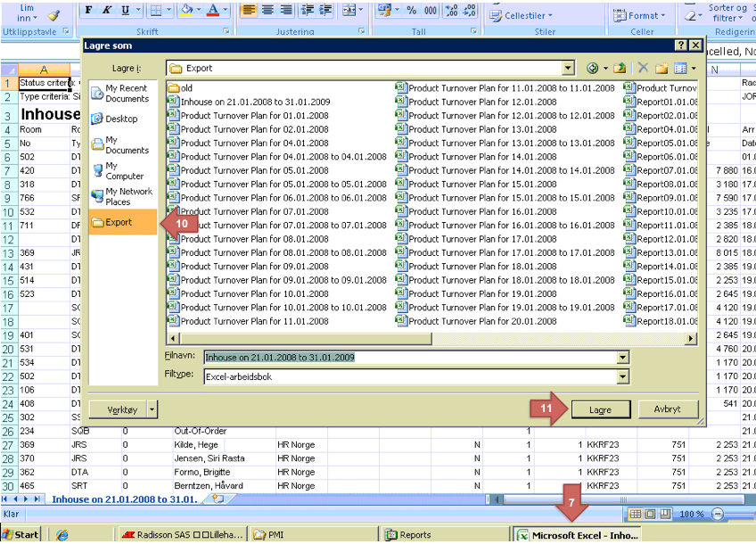The image size is (756, 544).
Task: Click the Delete icon in dialog toolbar
Action: point(643,68)
